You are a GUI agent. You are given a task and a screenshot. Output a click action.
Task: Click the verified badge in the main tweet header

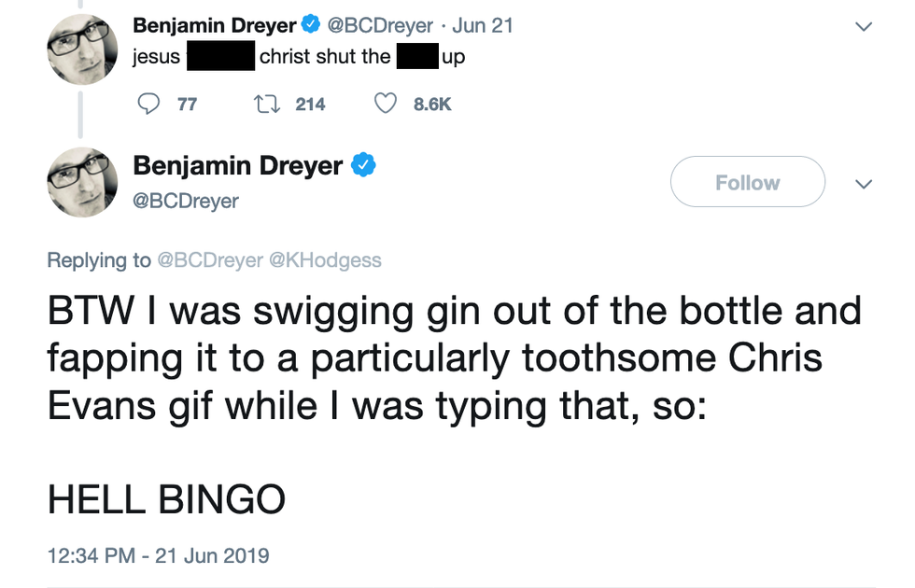[x=363, y=166]
